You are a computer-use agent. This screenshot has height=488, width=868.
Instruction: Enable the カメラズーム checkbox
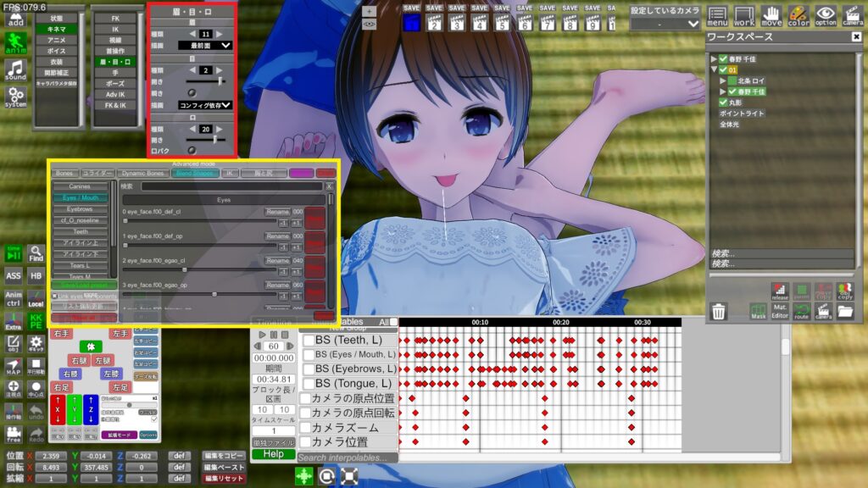[x=305, y=427]
